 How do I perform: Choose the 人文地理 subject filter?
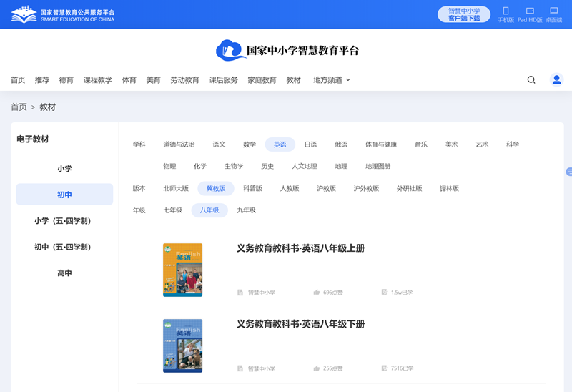click(305, 167)
